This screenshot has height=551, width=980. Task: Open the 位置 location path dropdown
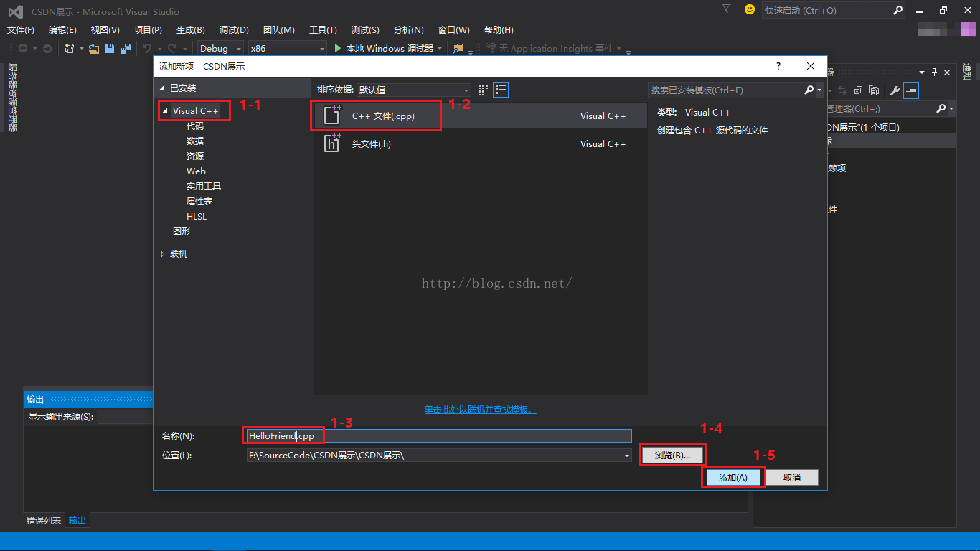pyautogui.click(x=628, y=455)
